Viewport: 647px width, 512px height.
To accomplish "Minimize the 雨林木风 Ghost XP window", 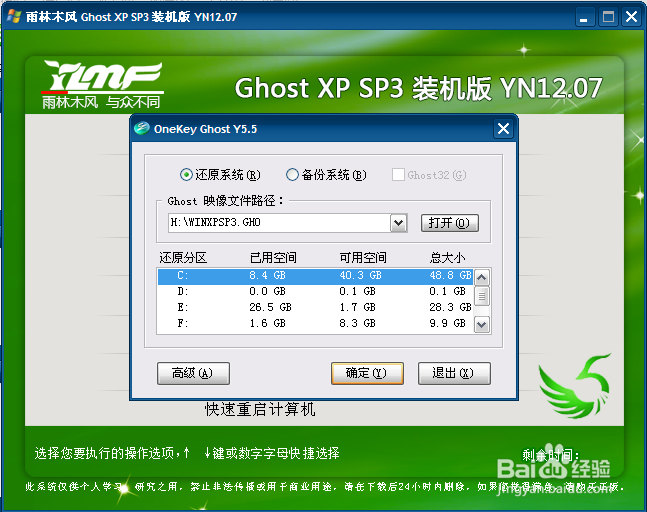I will point(584,17).
